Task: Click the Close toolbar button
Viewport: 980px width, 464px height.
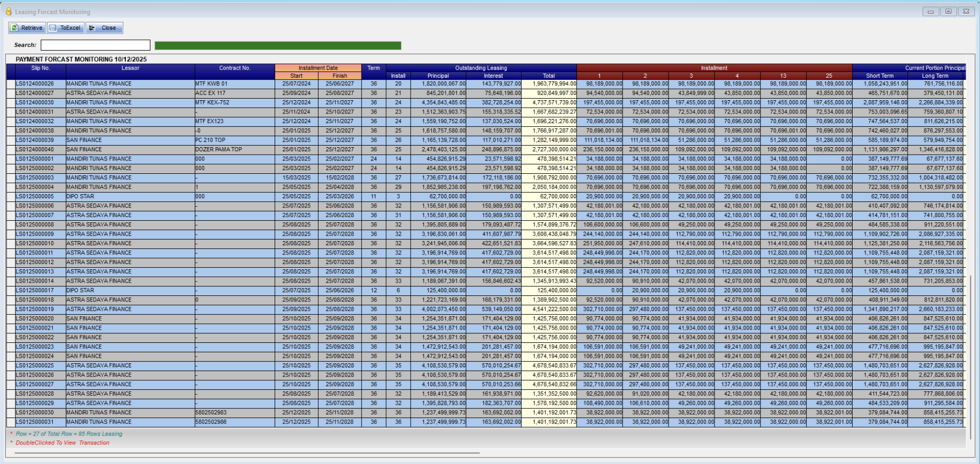Action: tap(104, 28)
